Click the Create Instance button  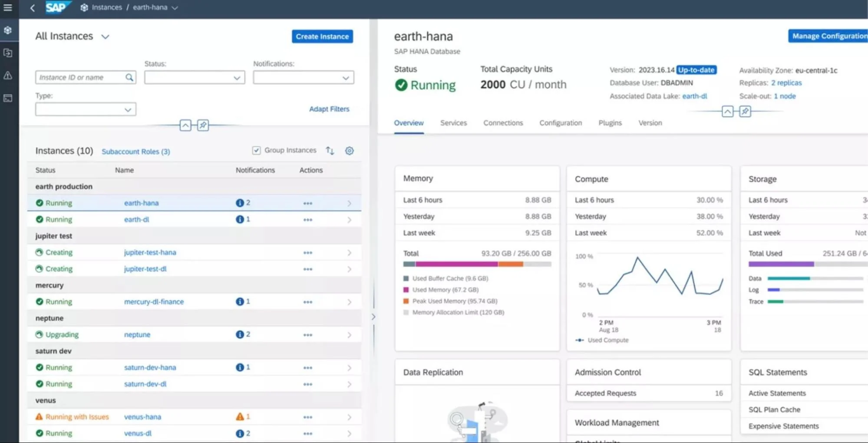point(322,36)
